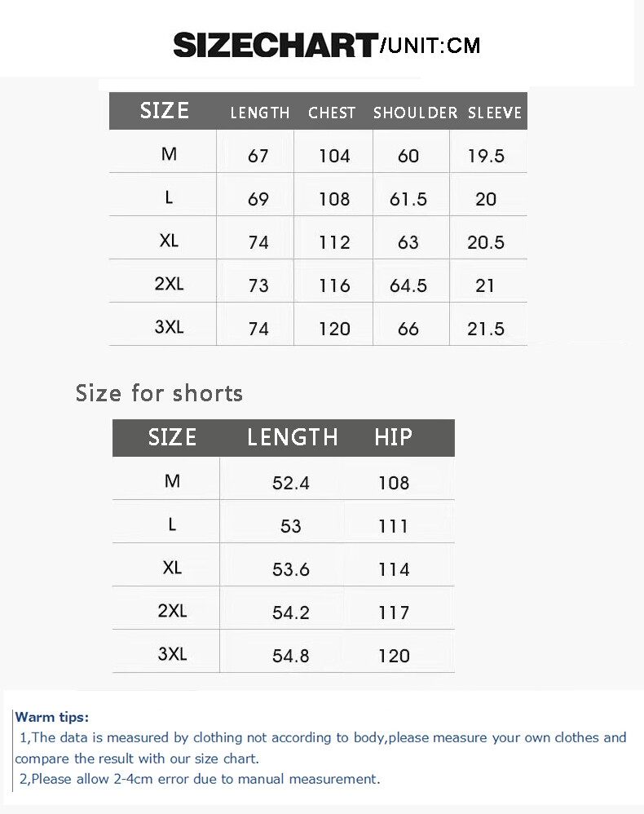
Task: Click the HIP column header
Action: [x=393, y=437]
